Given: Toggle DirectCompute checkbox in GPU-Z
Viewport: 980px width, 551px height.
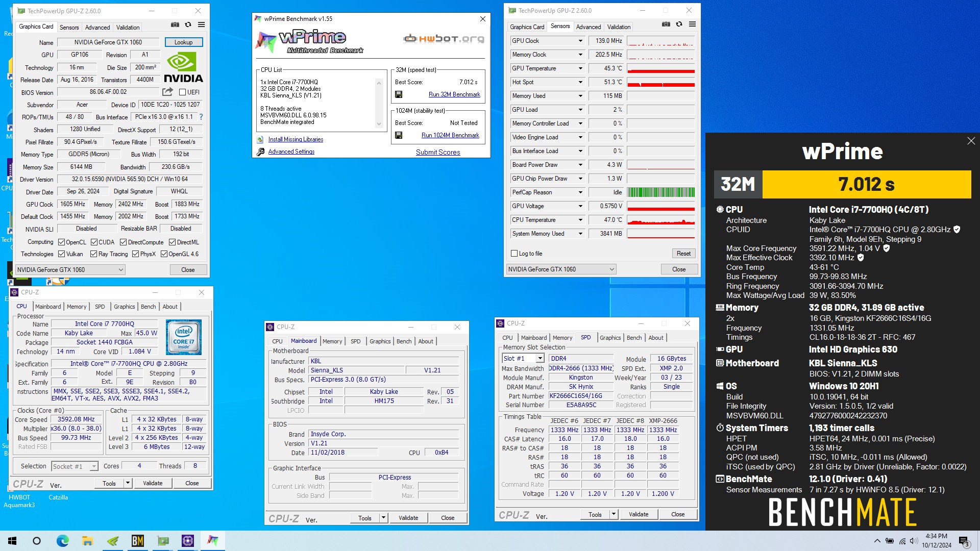Looking at the screenshot, I should click(123, 242).
